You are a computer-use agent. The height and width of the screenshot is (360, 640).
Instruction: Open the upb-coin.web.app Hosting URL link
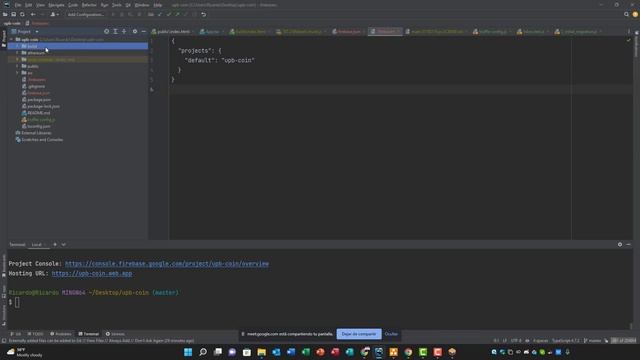[92, 273]
